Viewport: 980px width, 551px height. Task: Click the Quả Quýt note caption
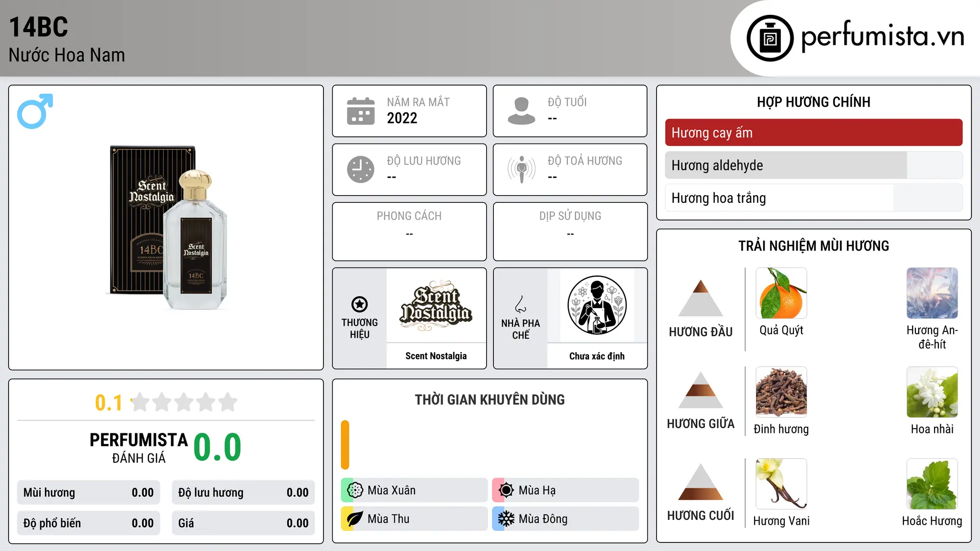(x=781, y=330)
